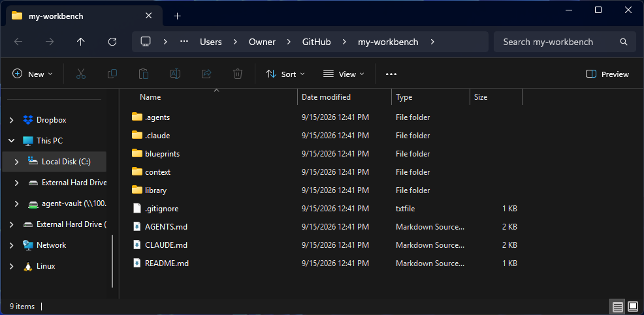Go up one folder level arrow
The width and height of the screenshot is (644, 315).
(81, 42)
